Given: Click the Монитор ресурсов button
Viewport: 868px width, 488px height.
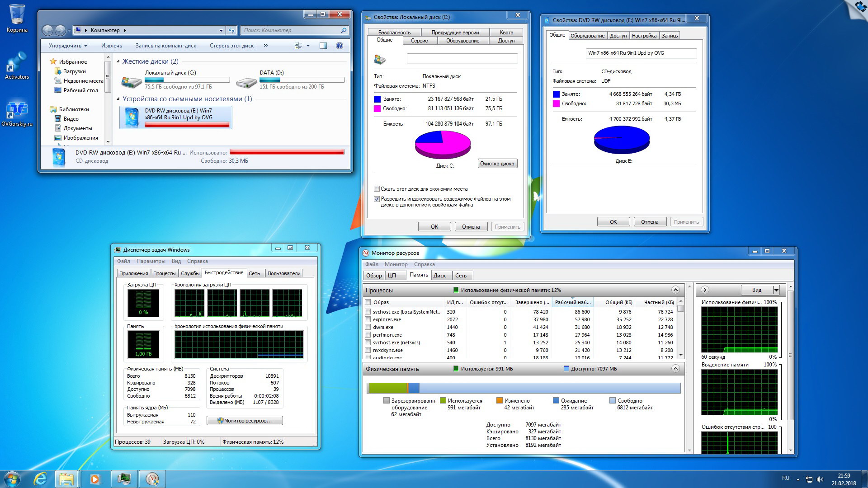Looking at the screenshot, I should [245, 421].
